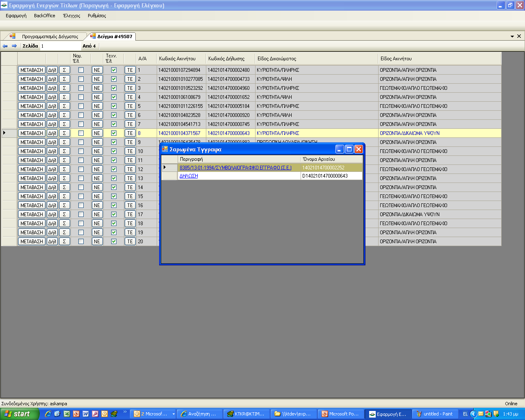Click Σ button in row 1

click(64, 70)
